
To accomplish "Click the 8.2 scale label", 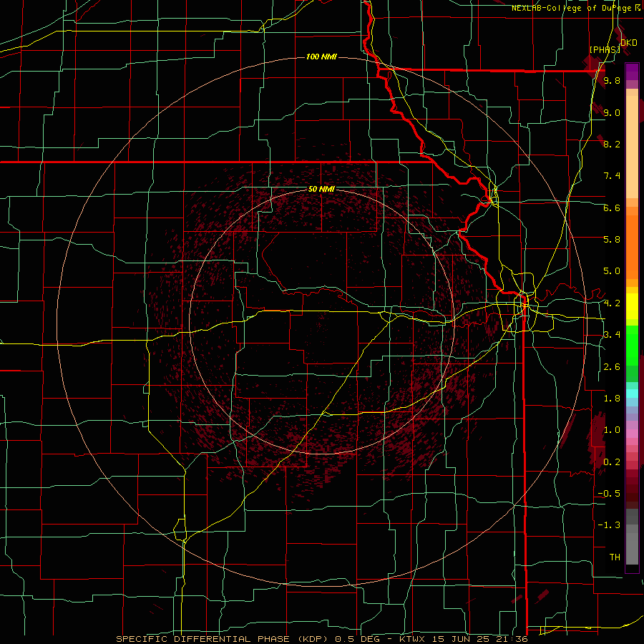I will pos(612,144).
